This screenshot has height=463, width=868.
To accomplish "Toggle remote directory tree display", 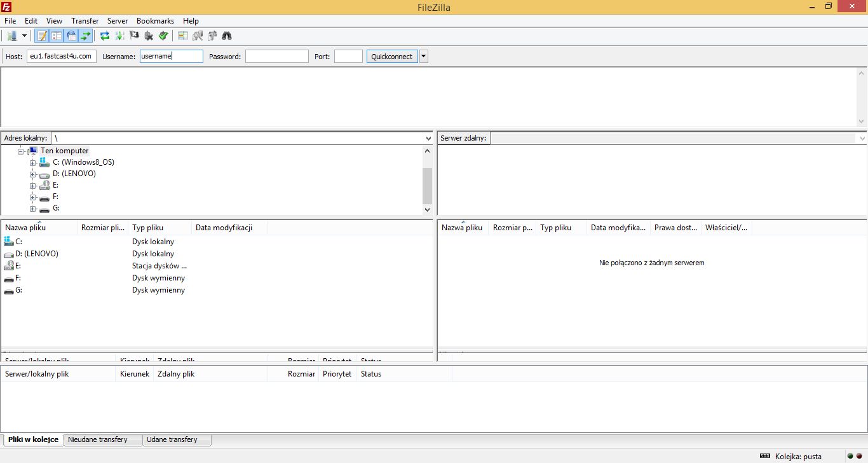I will [x=71, y=36].
